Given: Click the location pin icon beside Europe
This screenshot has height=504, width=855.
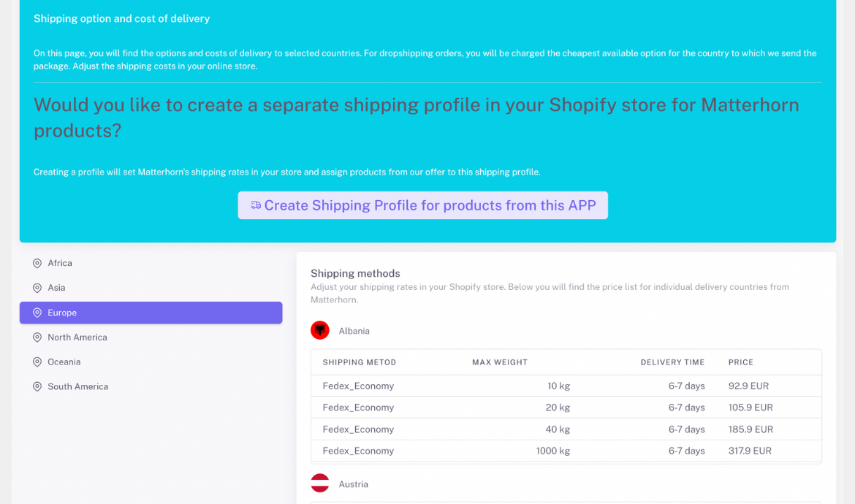Looking at the screenshot, I should coord(37,313).
